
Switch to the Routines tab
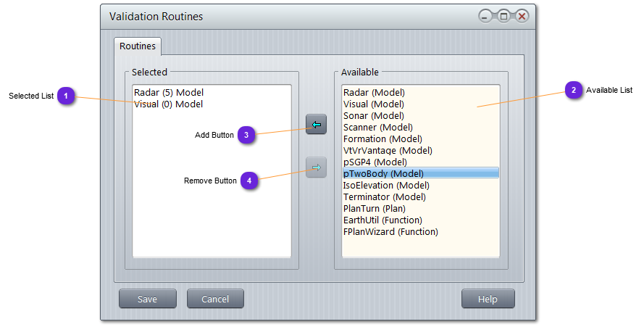(x=138, y=46)
